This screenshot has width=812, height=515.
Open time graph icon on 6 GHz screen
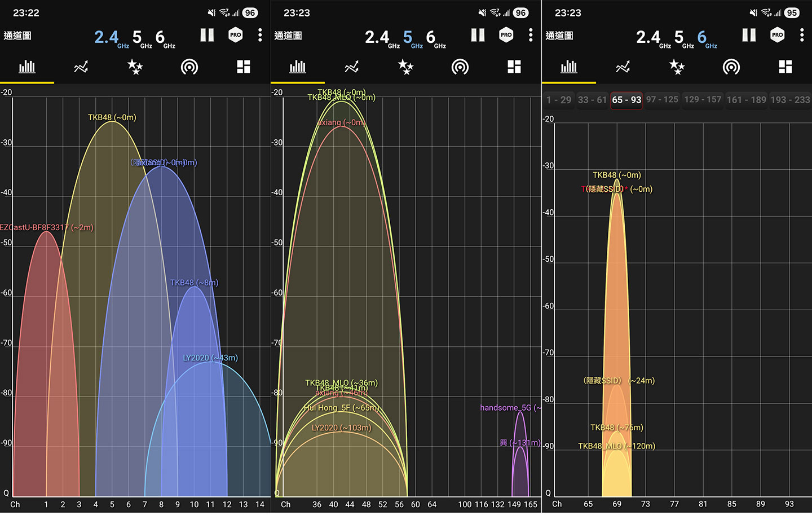(623, 68)
